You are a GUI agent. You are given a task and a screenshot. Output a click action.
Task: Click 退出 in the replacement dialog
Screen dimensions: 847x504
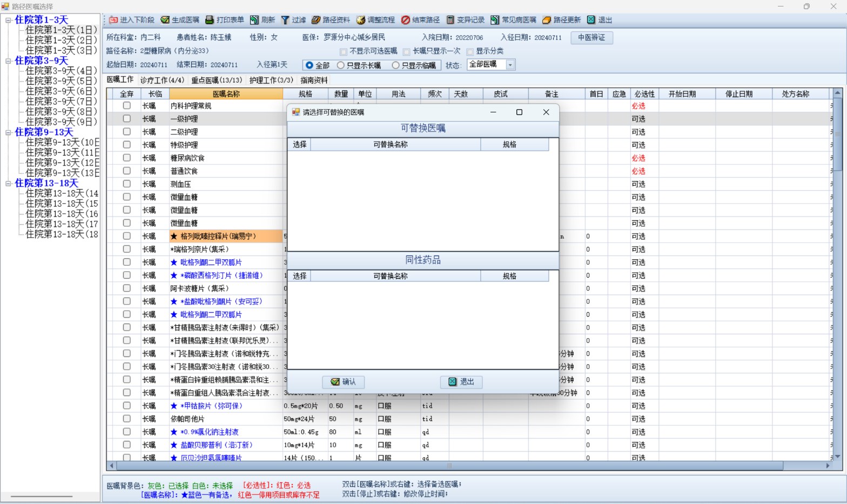pyautogui.click(x=461, y=382)
